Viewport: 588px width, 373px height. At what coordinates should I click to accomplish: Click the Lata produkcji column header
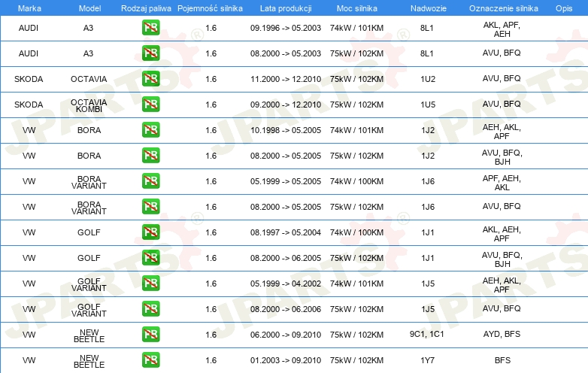pyautogui.click(x=286, y=8)
